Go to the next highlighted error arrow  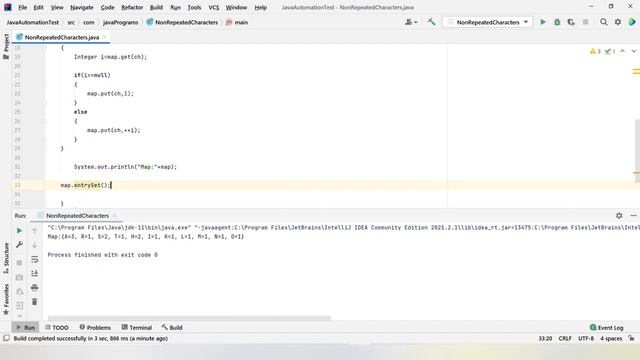pyautogui.click(x=633, y=51)
